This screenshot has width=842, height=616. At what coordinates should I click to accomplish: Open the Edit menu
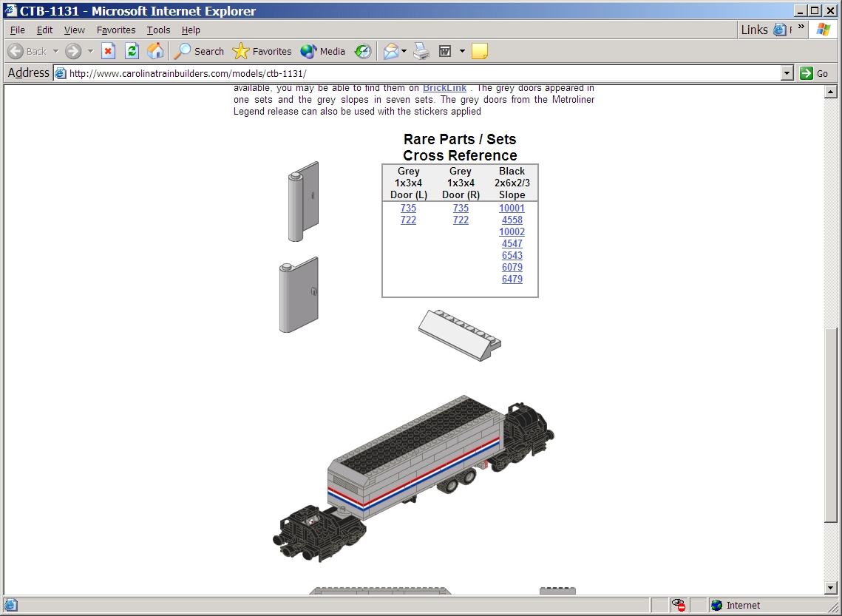44,30
